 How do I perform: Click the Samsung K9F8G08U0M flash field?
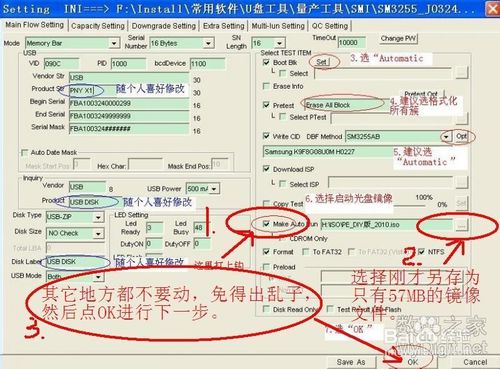(357, 152)
